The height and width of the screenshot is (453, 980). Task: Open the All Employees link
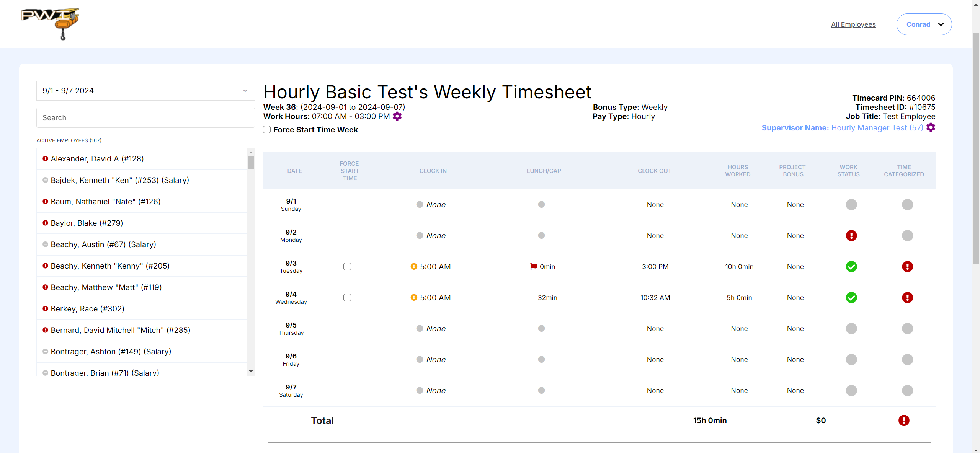point(853,24)
